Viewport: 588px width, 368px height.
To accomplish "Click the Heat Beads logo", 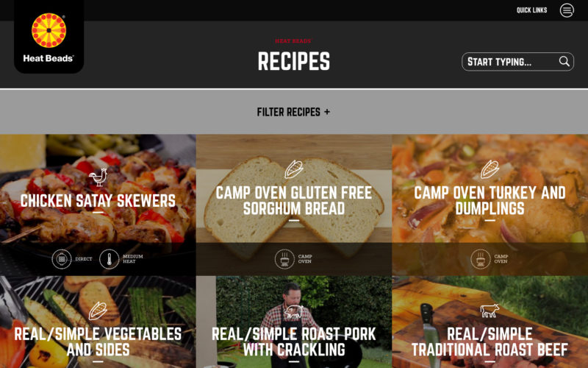I will [49, 36].
